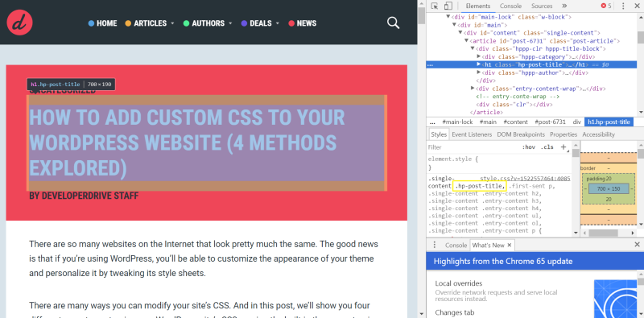This screenshot has width=644, height=318.
Task: Add a new style rule with plus icon
Action: pos(563,147)
